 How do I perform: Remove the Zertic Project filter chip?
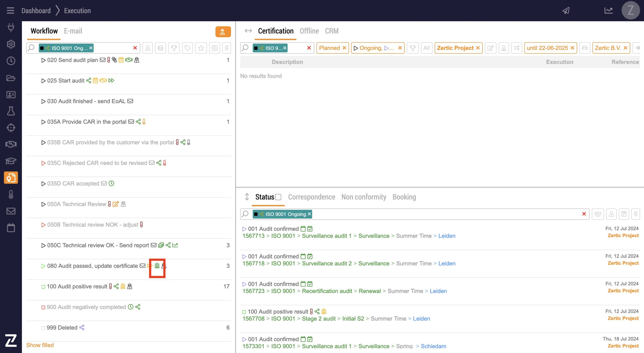pyautogui.click(x=478, y=48)
